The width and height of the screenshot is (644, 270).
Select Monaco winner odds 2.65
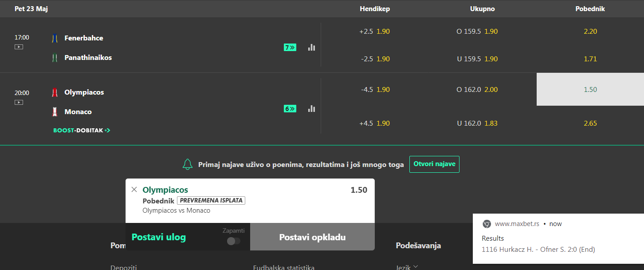[x=590, y=123]
